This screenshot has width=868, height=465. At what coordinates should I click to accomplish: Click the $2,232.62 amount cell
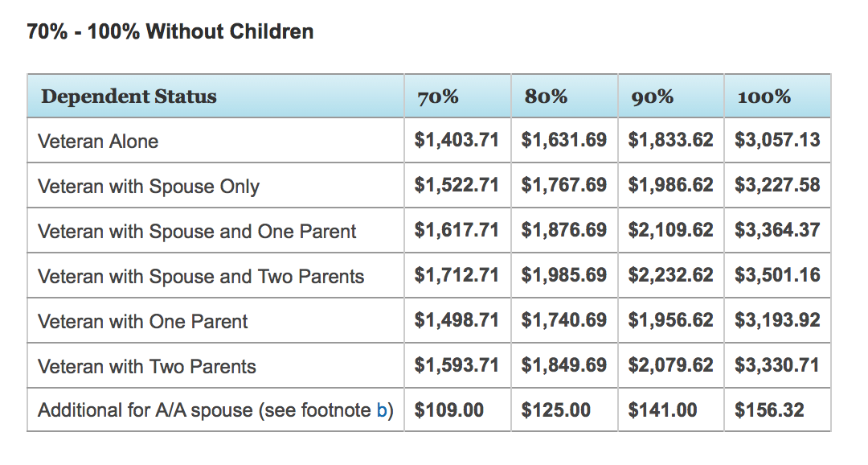[670, 275]
